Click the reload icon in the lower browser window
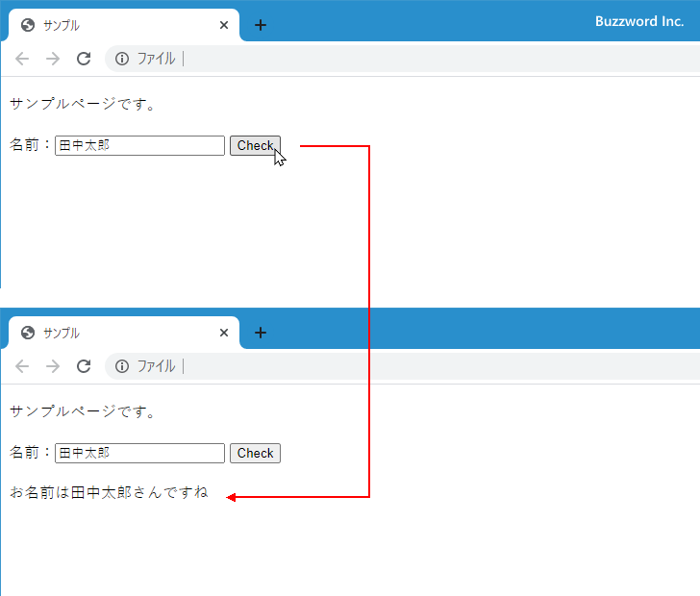This screenshot has width=700, height=596. (x=84, y=366)
